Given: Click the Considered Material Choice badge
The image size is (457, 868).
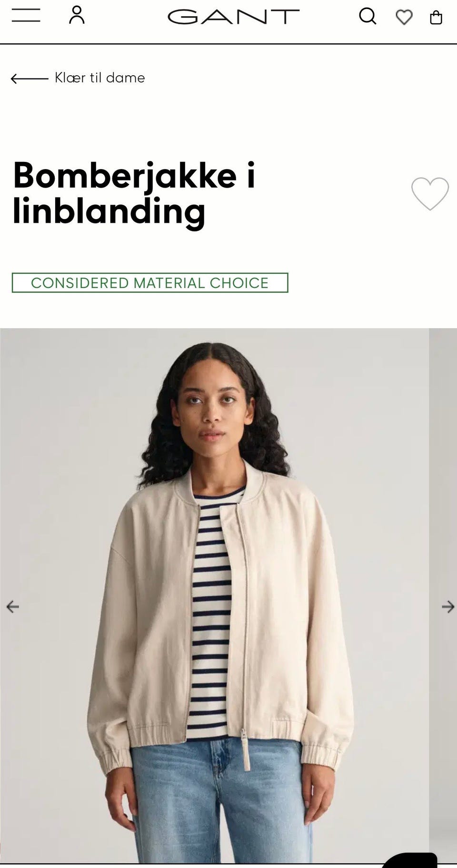Looking at the screenshot, I should coord(150,283).
